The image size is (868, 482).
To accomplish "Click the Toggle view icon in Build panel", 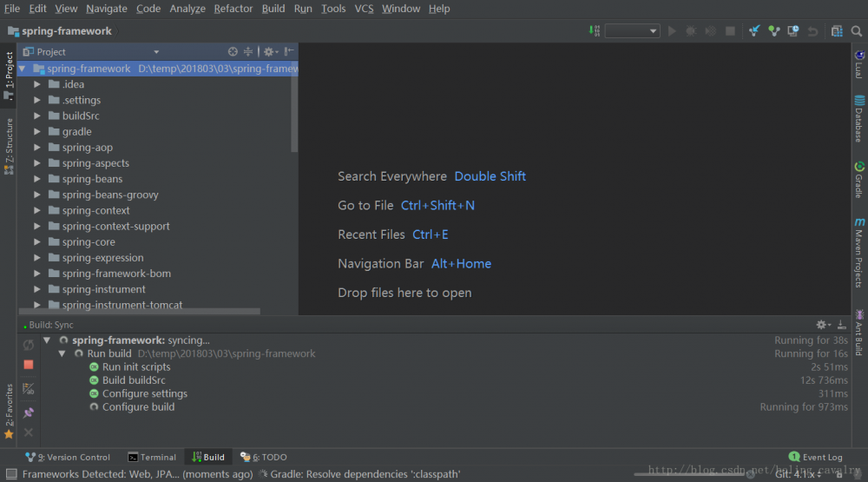I will tap(29, 389).
